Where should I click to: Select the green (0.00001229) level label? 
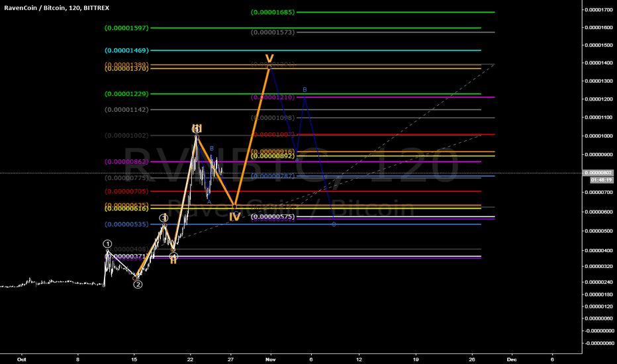pyautogui.click(x=126, y=94)
